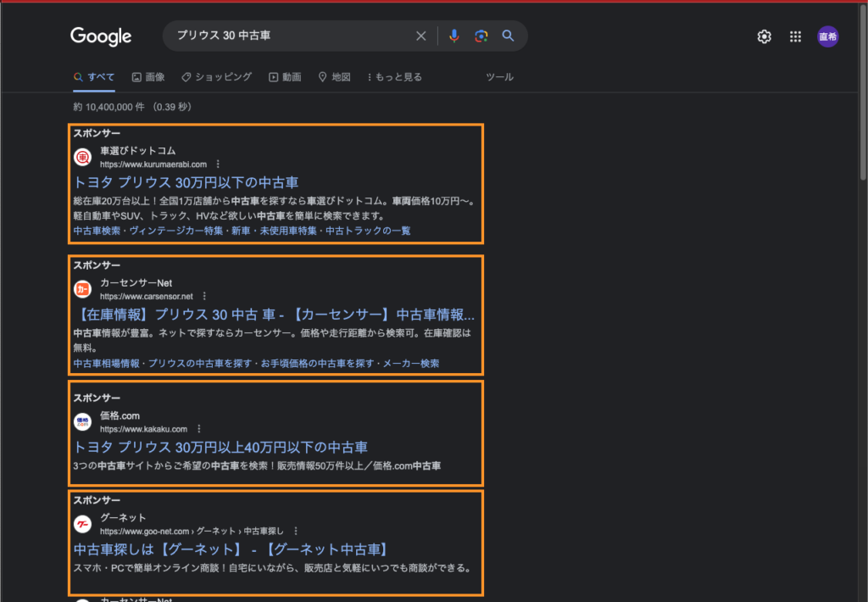Start voice search with the microphone icon
This screenshot has height=602, width=868.
[454, 36]
